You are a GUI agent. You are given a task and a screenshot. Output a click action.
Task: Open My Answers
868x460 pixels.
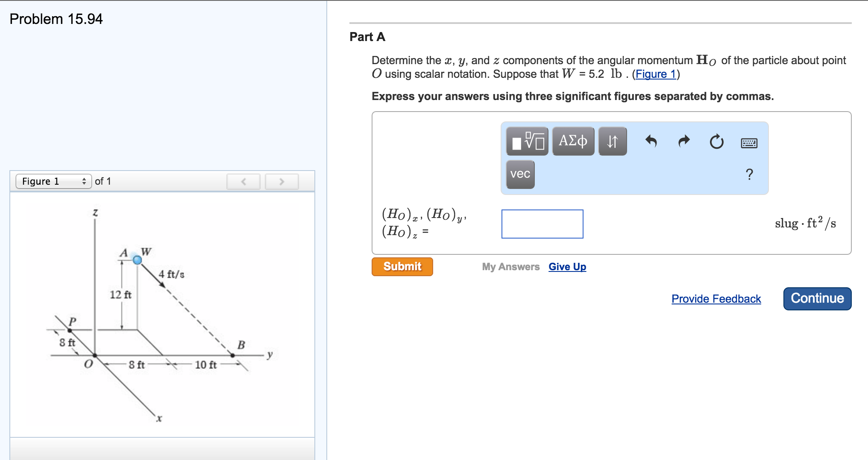510,267
